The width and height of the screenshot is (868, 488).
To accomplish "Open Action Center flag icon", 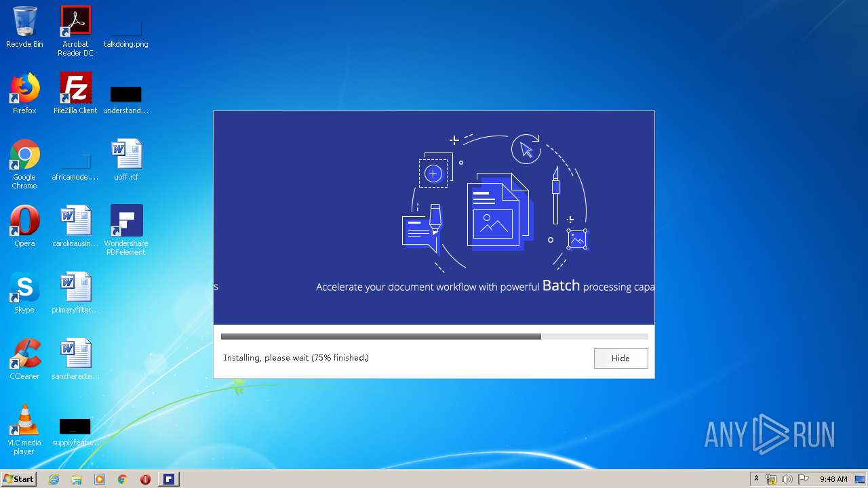I will coord(804,479).
